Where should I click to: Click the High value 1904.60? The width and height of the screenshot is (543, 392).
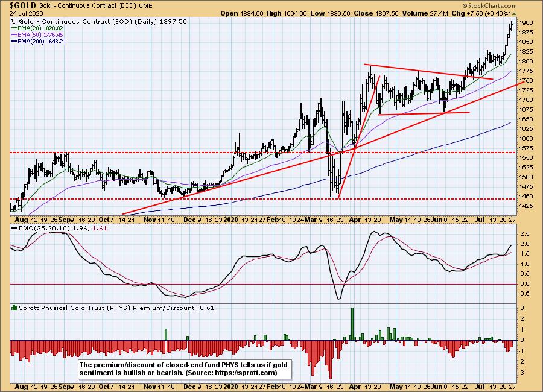click(294, 13)
